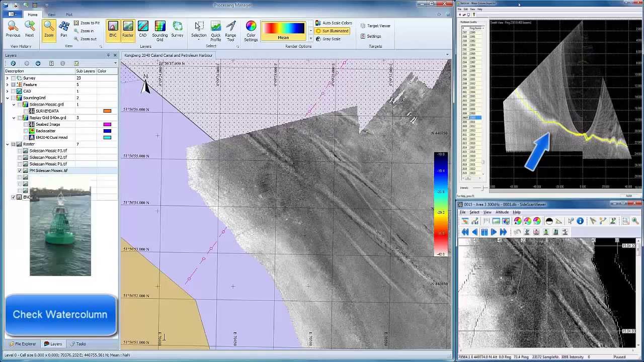Screen dimensions: 644x362
Task: Toggle the Sounding Grid layer button
Action: [x=160, y=30]
